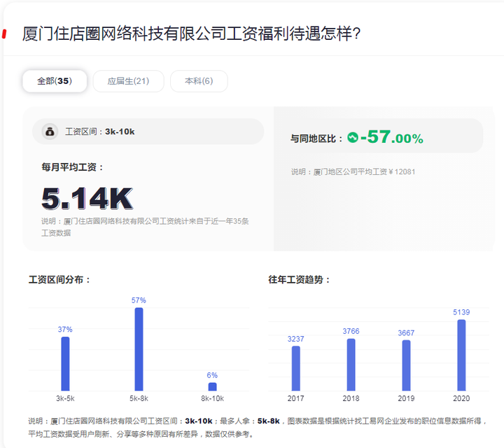The image size is (504, 448).
Task: Open the 本科(6) tab
Action: point(199,81)
